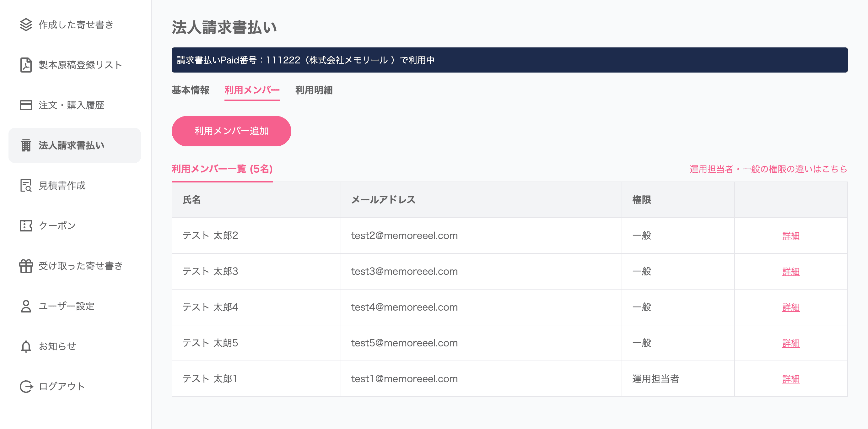Click the document search icon for 見積書作成
The width and height of the screenshot is (868, 429).
point(26,185)
